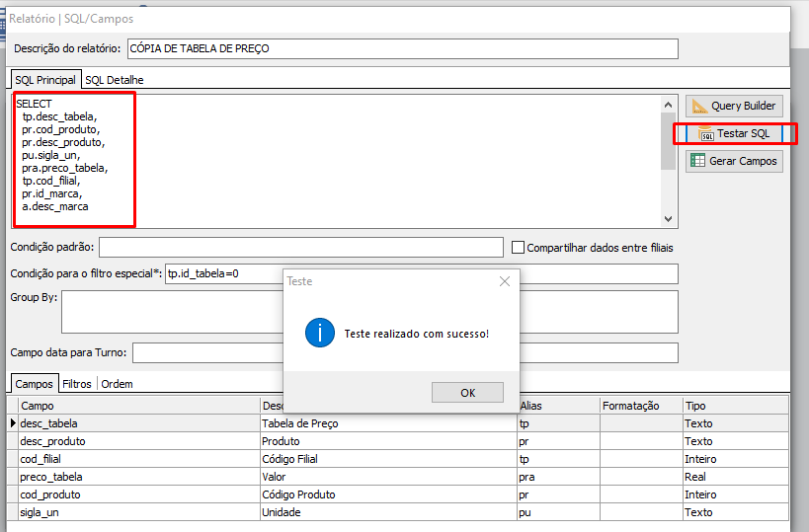Click the Testar SQL icon
809x532 pixels.
[x=706, y=134]
